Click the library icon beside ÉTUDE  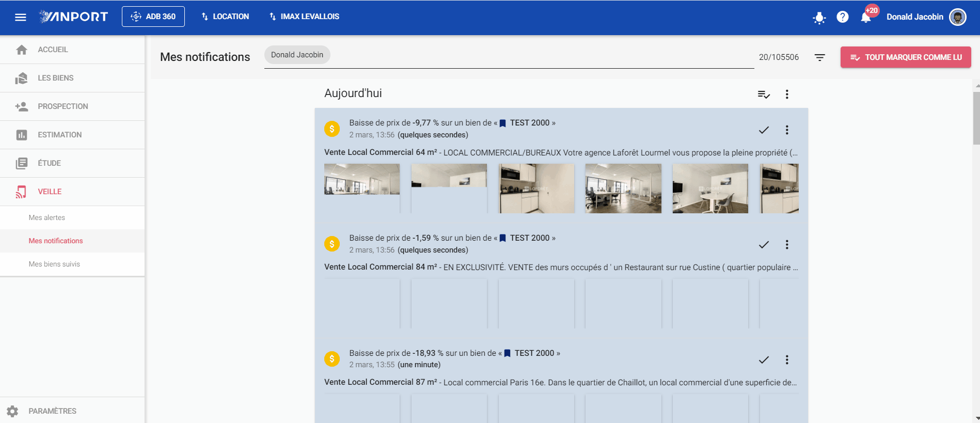22,163
